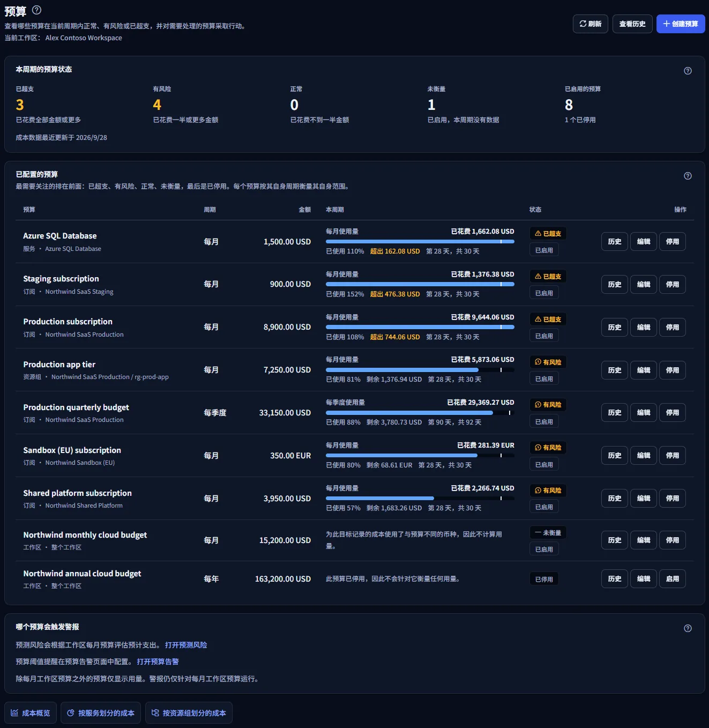Click 编辑 for Azure SQL Database budget
709x728 pixels.
[x=644, y=242]
